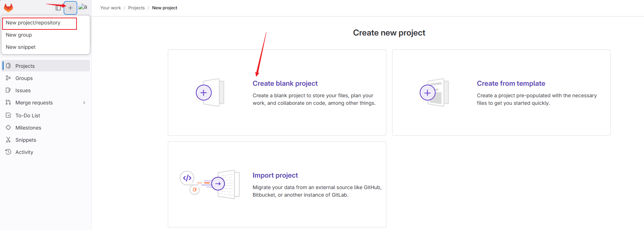
Task: Open Projects in the sidebar
Action: [25, 66]
